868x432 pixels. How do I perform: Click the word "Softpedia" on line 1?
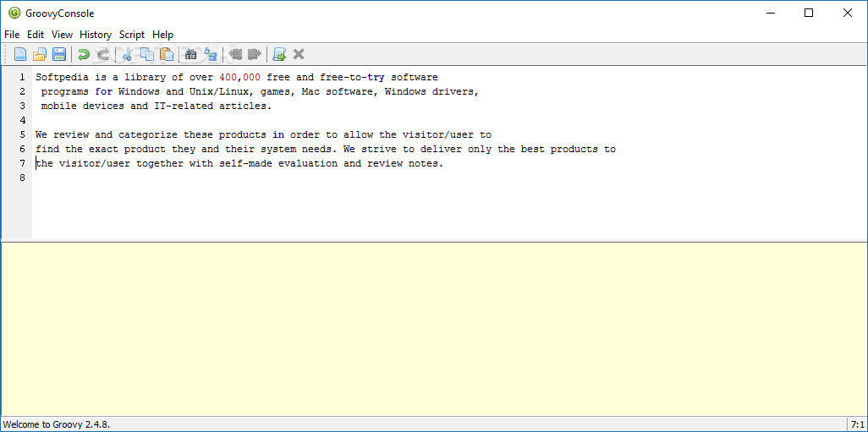(x=62, y=78)
